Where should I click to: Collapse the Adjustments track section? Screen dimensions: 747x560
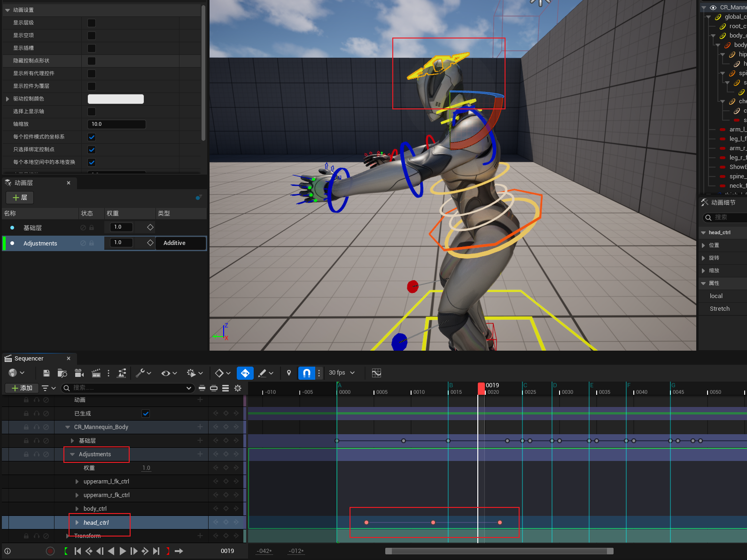(72, 454)
